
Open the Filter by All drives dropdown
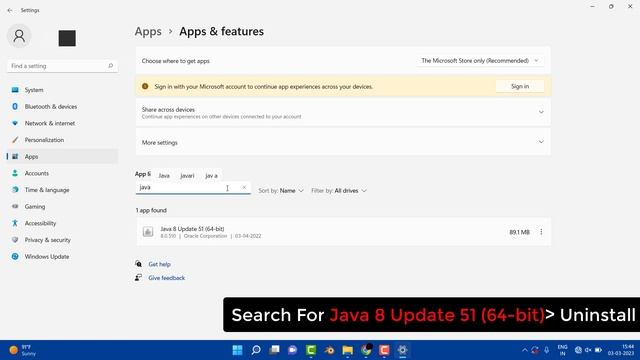pos(339,191)
